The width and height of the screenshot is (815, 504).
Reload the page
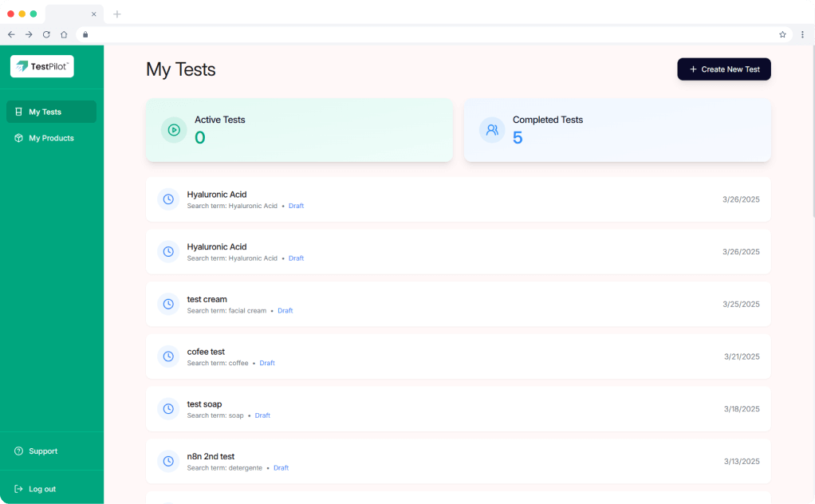click(x=46, y=34)
